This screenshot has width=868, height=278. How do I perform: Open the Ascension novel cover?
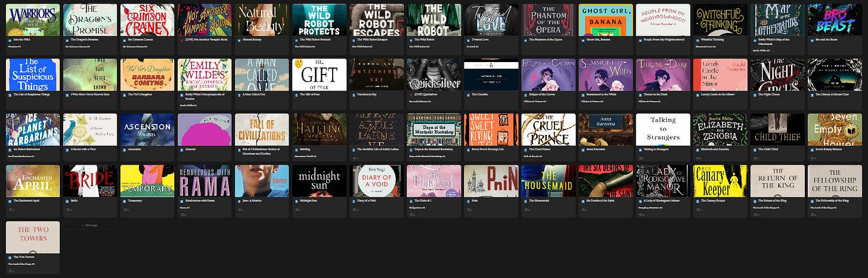[147, 129]
